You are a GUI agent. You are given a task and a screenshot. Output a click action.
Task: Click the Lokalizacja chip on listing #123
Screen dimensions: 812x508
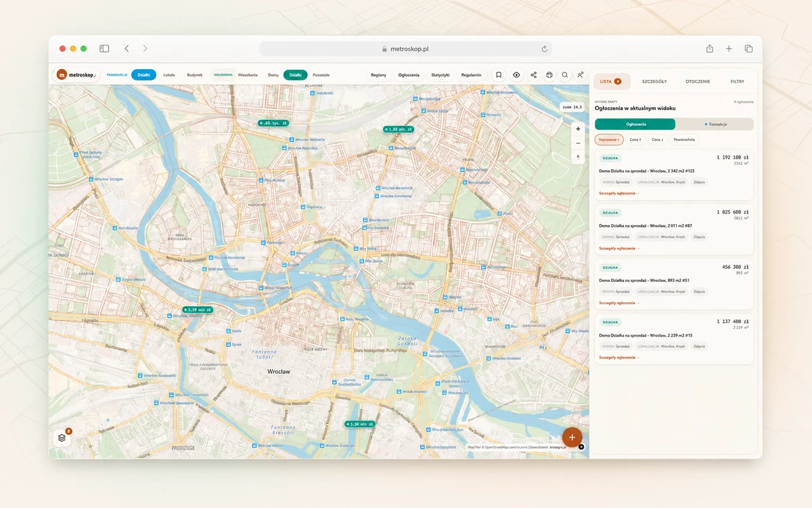tap(661, 182)
